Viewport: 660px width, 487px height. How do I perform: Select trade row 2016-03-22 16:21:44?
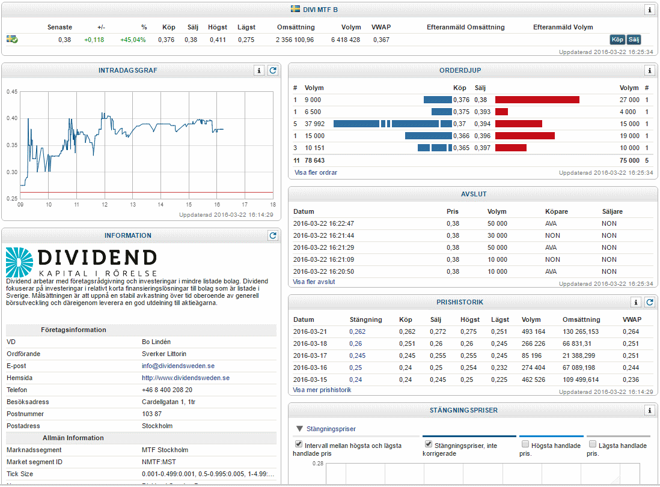[x=472, y=236]
